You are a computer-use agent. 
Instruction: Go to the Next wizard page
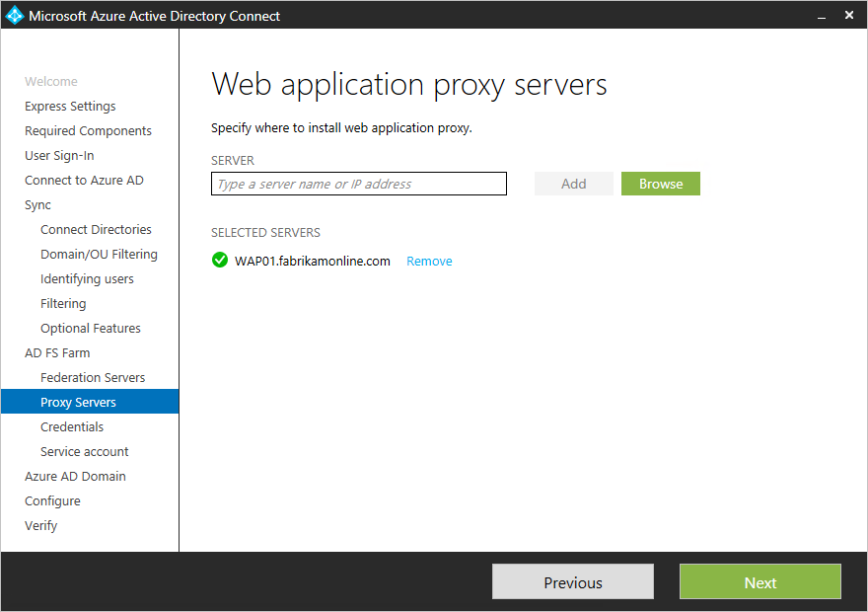point(760,581)
